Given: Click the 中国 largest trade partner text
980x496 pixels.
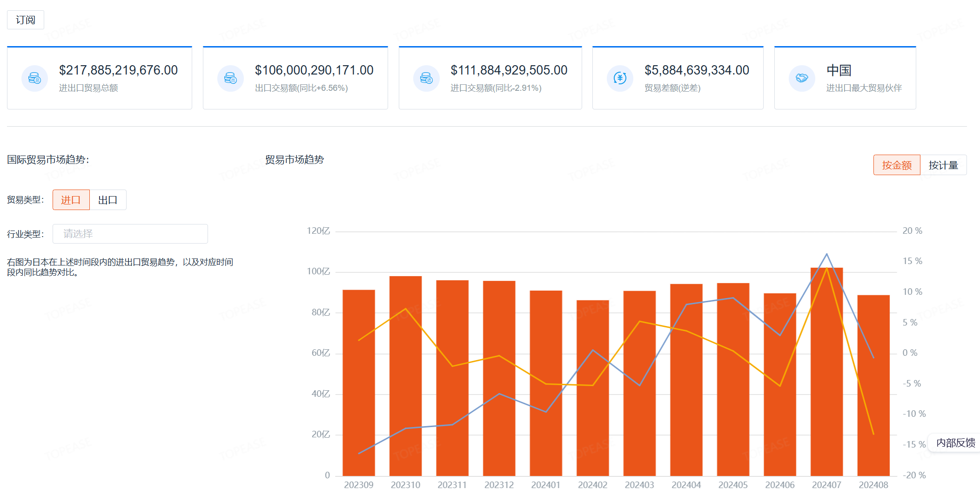Looking at the screenshot, I should [x=839, y=70].
